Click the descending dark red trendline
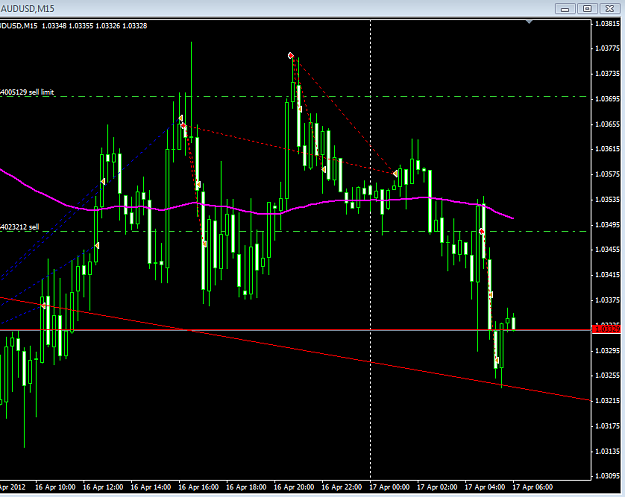 click(x=295, y=349)
